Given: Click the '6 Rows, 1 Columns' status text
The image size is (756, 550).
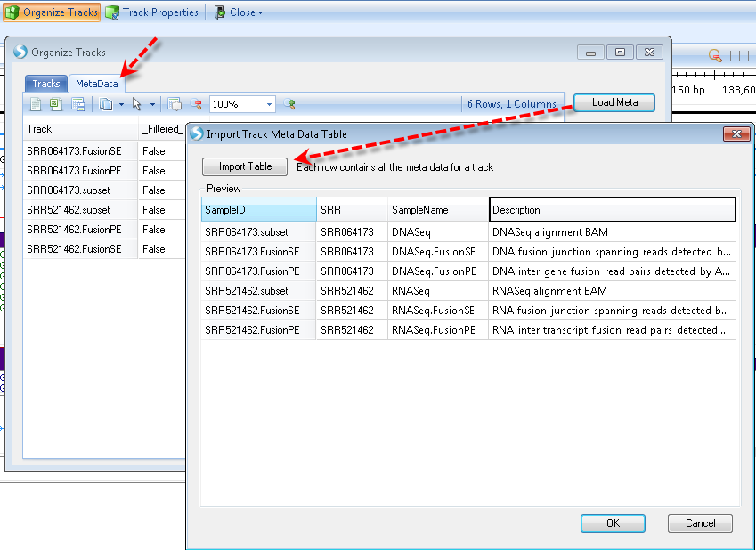Looking at the screenshot, I should click(511, 104).
